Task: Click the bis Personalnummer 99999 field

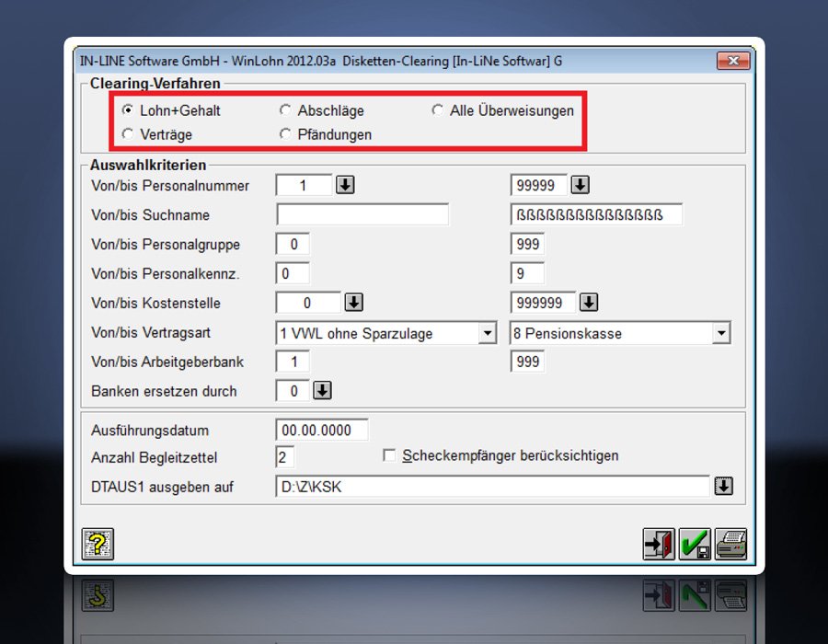Action: [538, 185]
